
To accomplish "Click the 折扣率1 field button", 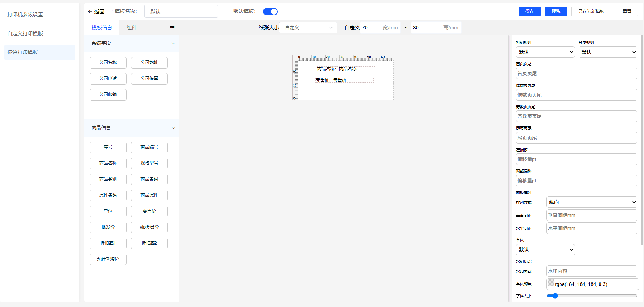I will click(x=108, y=243).
